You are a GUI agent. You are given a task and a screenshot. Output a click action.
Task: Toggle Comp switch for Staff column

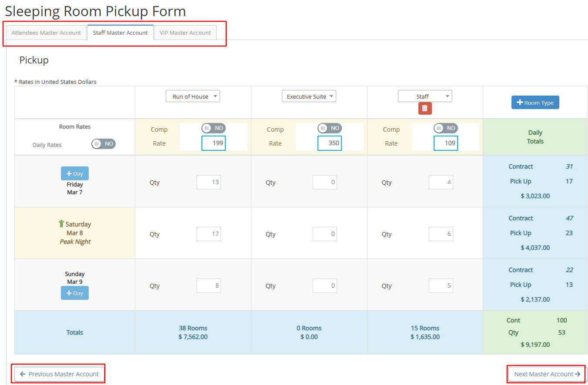point(445,128)
